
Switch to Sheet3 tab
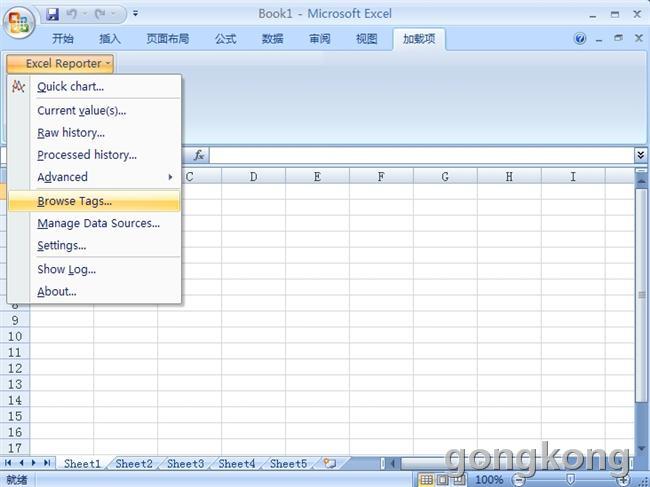tap(185, 463)
